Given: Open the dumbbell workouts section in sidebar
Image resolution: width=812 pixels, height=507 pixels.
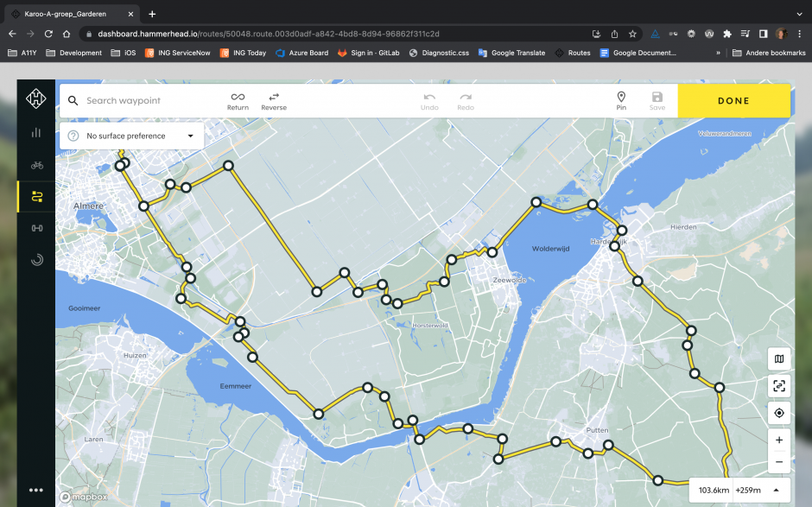Looking at the screenshot, I should [x=36, y=228].
